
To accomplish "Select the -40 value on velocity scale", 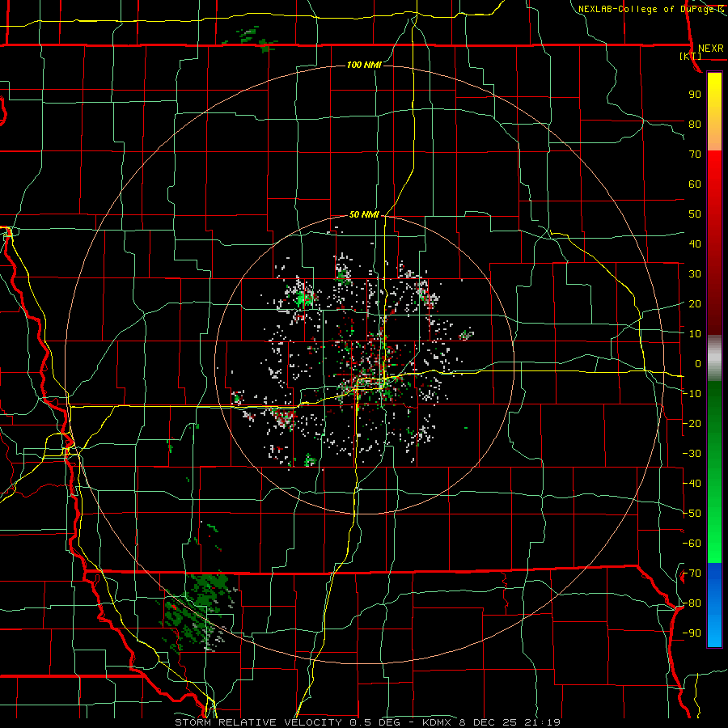I will [692, 484].
